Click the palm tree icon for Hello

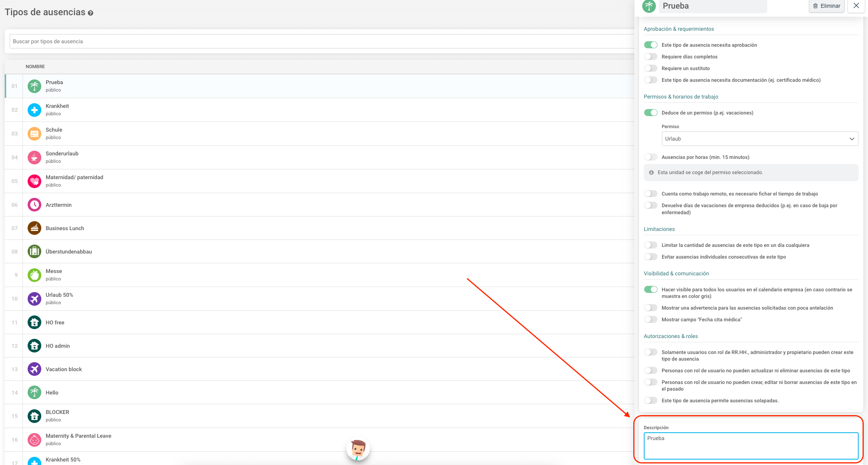pyautogui.click(x=34, y=393)
